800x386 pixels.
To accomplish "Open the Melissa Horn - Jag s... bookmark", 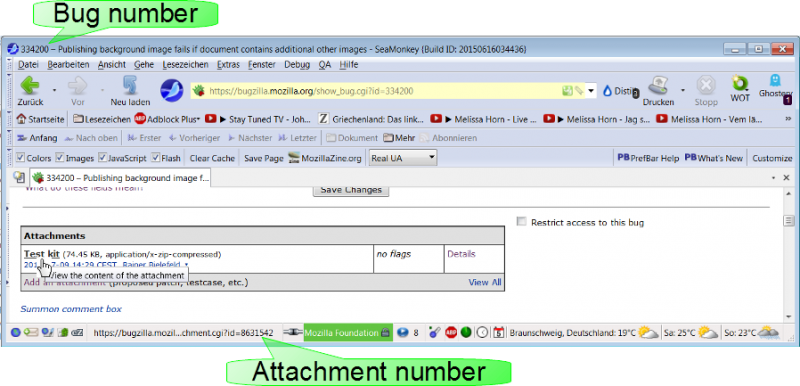I will pyautogui.click(x=596, y=119).
